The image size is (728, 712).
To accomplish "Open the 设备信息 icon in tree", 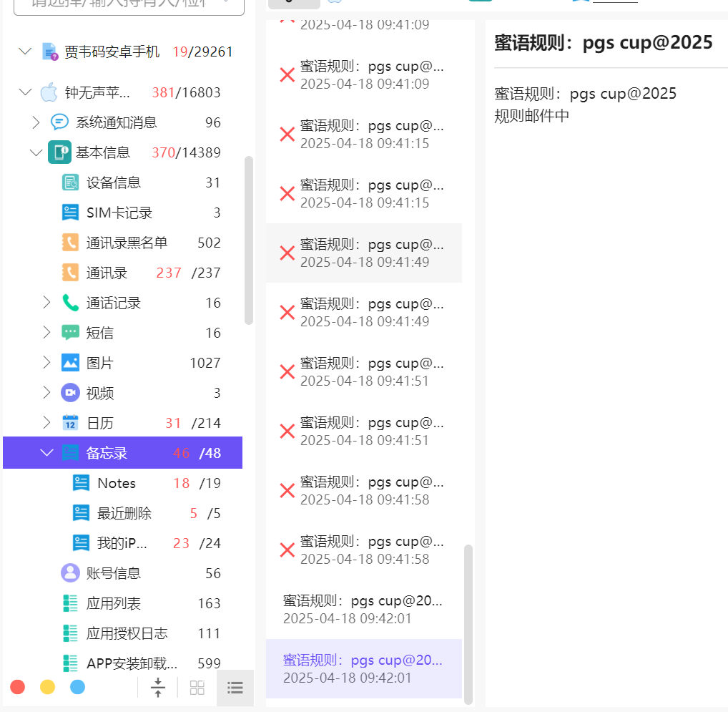I will [70, 182].
